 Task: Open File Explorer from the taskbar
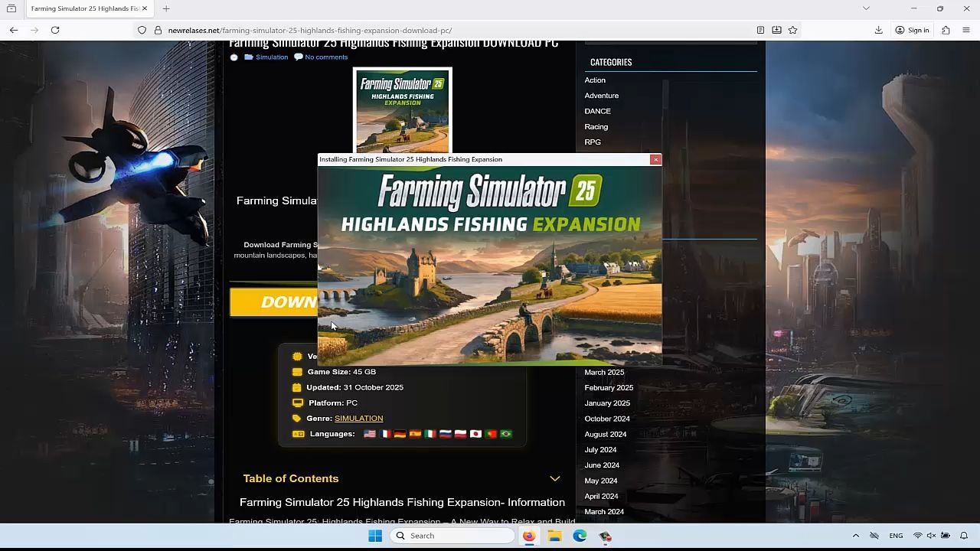tap(554, 536)
